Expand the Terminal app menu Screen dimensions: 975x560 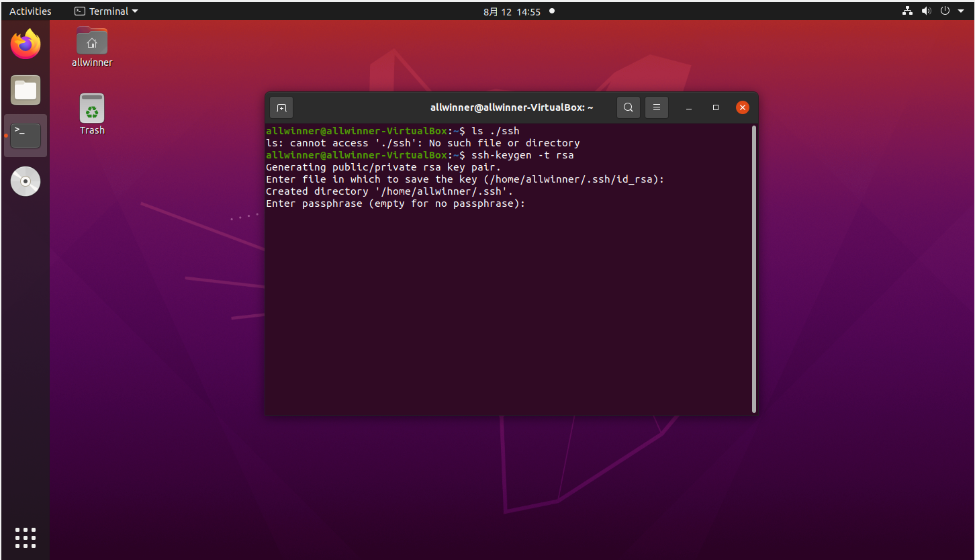click(x=106, y=11)
